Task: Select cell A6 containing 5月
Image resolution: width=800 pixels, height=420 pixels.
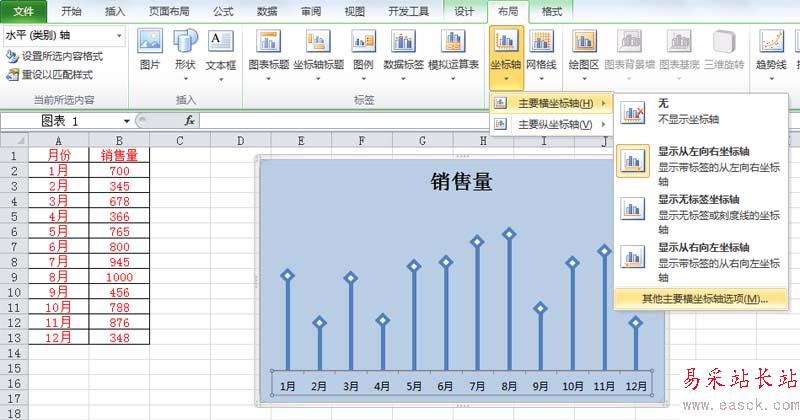Action: pos(58,232)
